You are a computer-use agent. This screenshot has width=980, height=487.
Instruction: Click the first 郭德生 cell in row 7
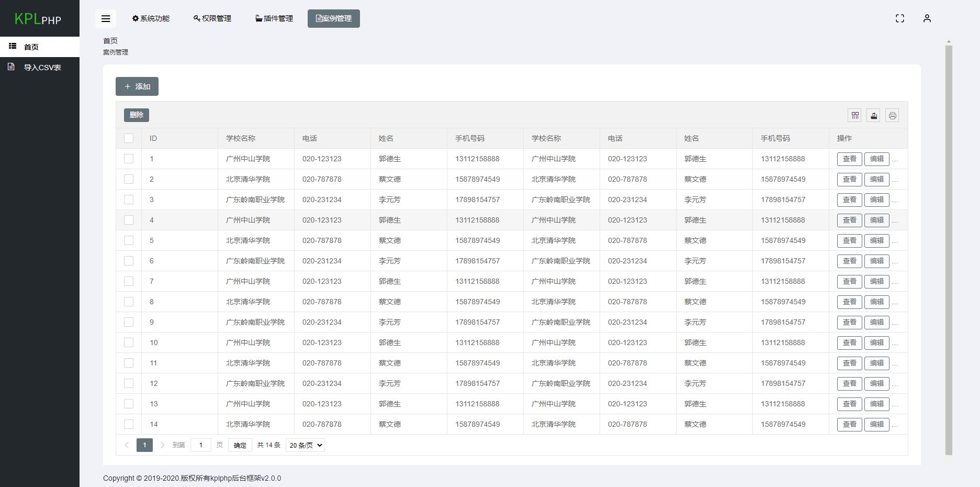409,281
